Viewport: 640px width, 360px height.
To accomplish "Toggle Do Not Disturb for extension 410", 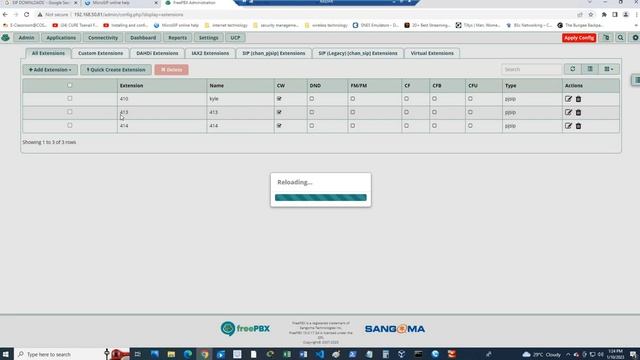I will (312, 99).
